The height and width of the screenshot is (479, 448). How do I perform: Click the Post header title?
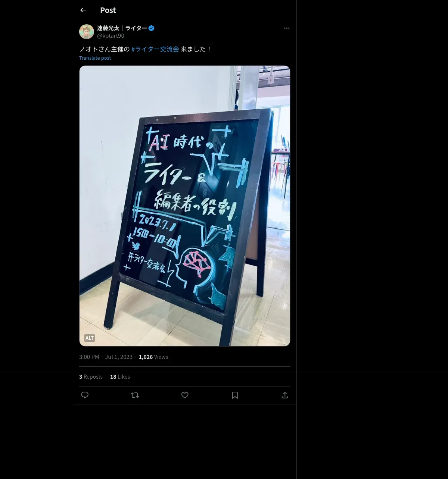pyautogui.click(x=108, y=10)
